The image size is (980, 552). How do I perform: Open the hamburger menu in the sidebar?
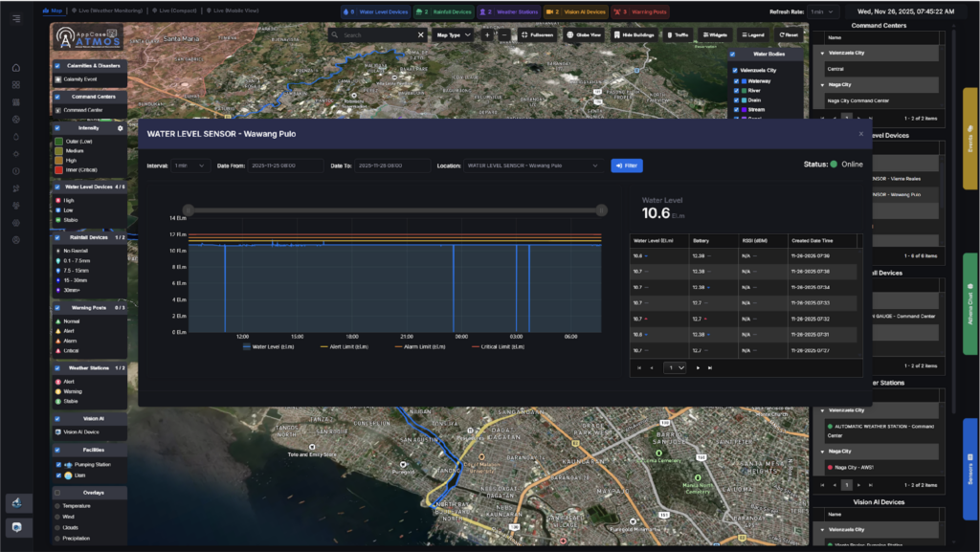tap(16, 19)
